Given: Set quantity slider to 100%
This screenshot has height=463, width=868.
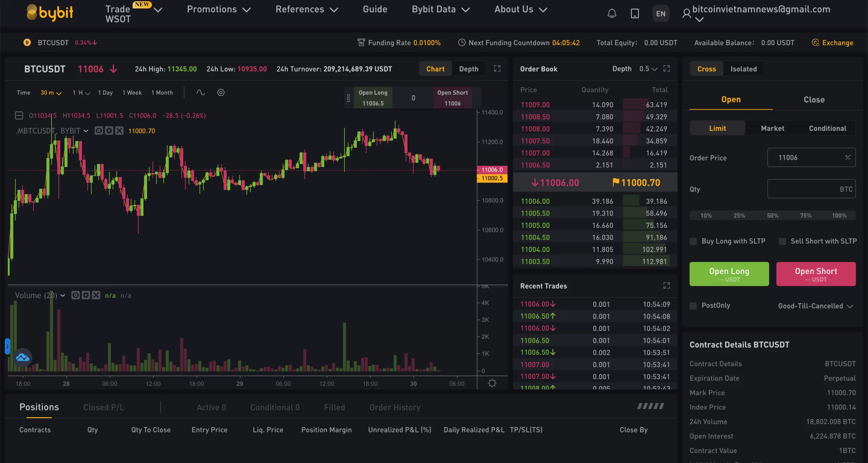Looking at the screenshot, I should pyautogui.click(x=839, y=216).
